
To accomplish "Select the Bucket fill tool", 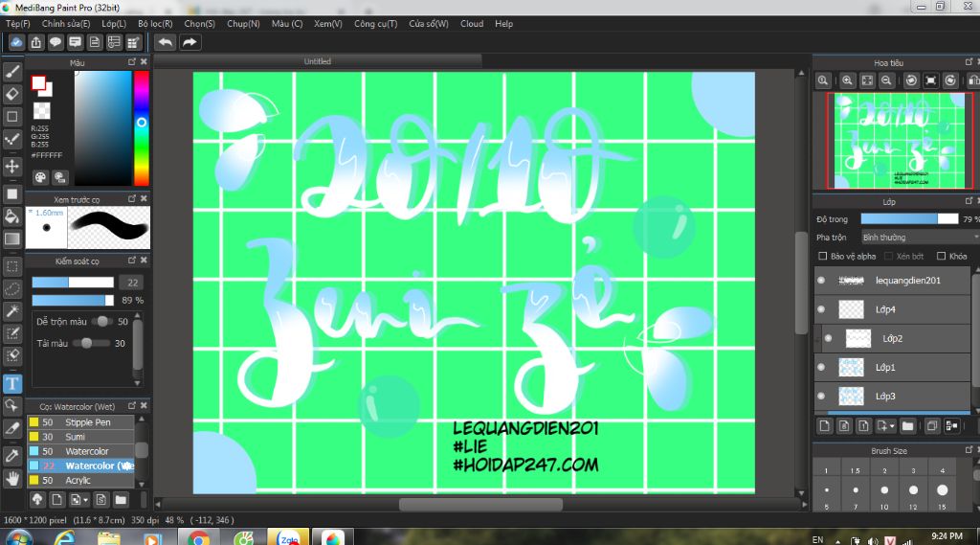I will (x=11, y=216).
